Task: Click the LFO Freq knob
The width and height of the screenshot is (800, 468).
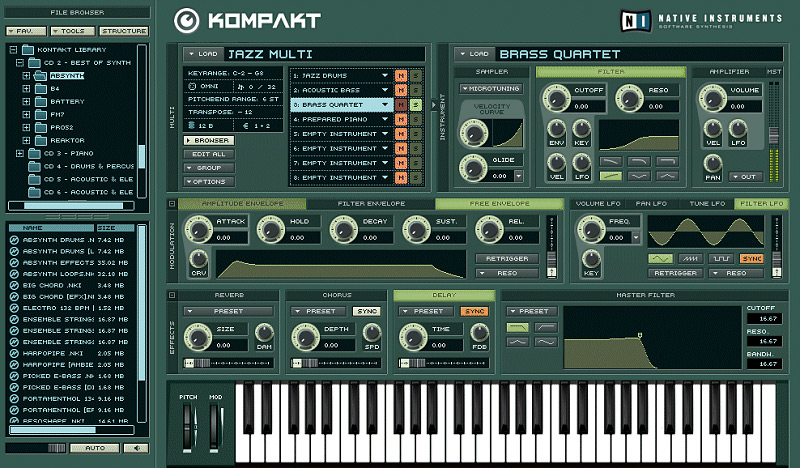Action: [x=590, y=230]
